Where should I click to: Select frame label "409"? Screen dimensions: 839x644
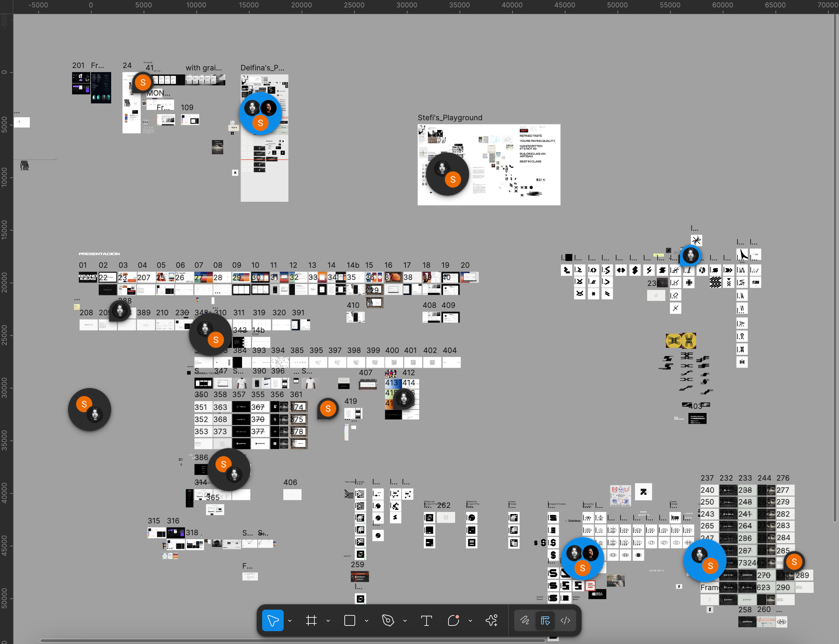(448, 305)
